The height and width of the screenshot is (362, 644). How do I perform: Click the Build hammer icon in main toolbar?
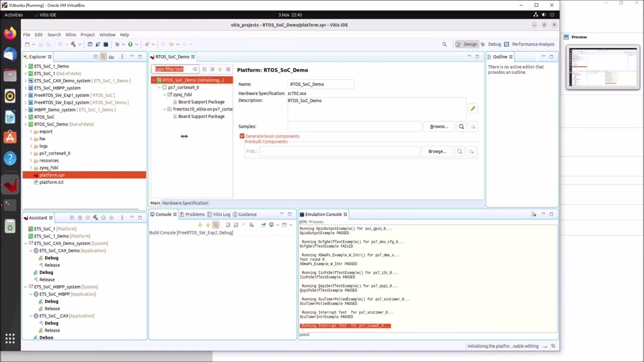coord(73,44)
